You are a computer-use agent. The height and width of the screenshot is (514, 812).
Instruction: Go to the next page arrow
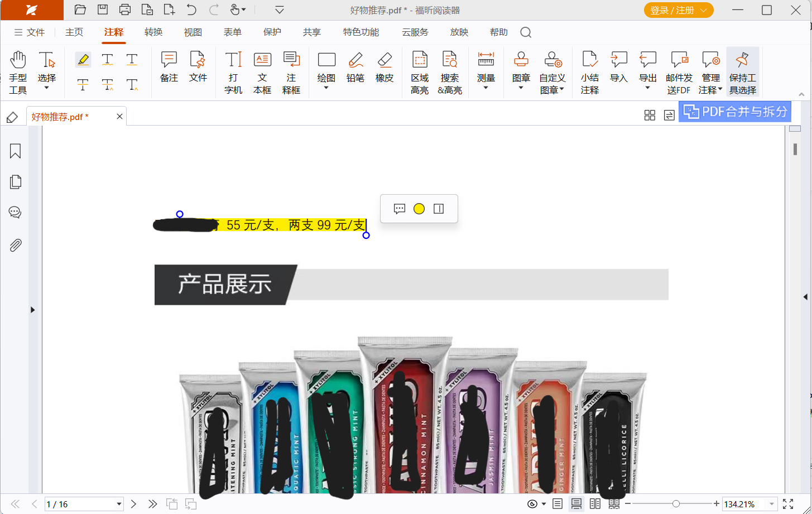point(133,504)
